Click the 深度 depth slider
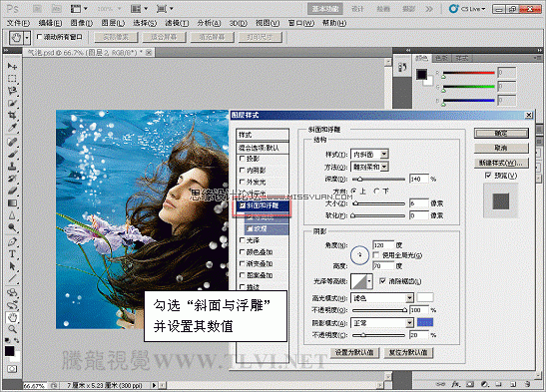The image size is (546, 392). coord(379,180)
